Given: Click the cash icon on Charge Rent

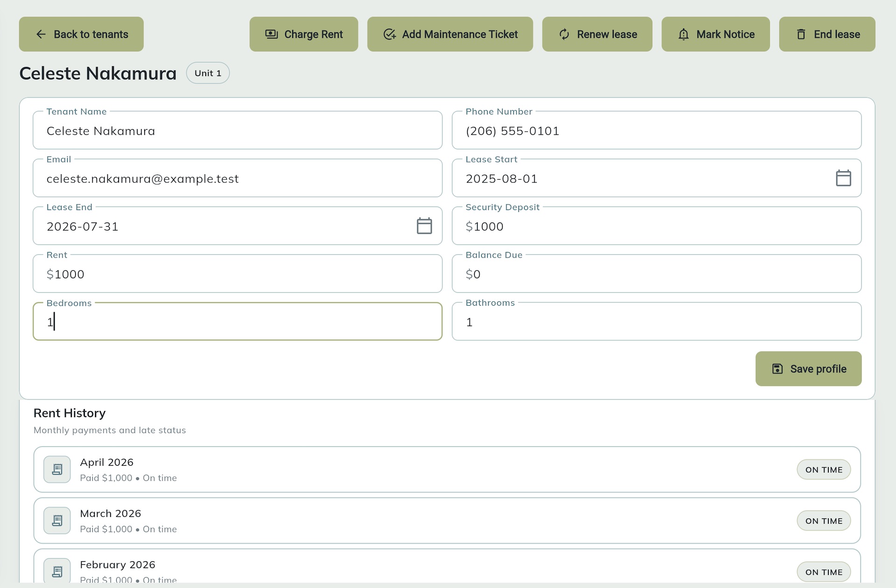Looking at the screenshot, I should pyautogui.click(x=272, y=34).
